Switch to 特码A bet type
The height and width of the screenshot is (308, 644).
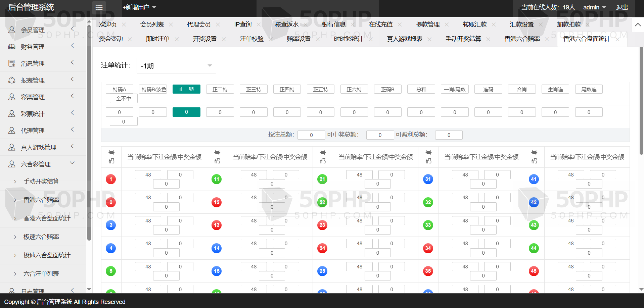coord(120,89)
